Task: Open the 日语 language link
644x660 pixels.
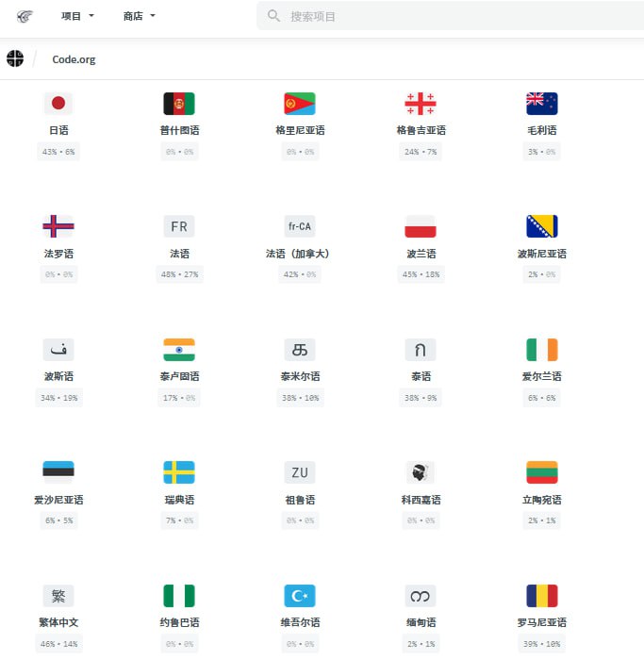Action: [x=58, y=130]
